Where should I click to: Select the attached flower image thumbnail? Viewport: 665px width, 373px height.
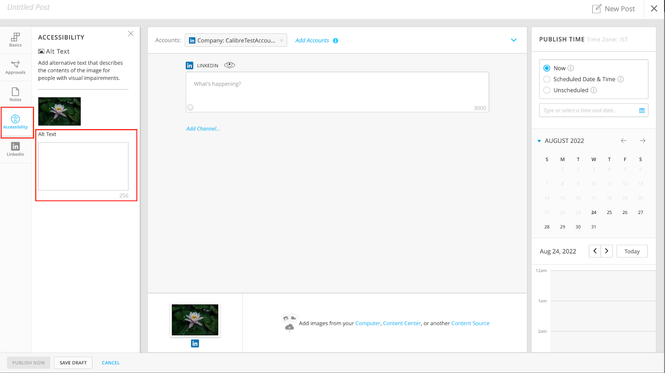tap(195, 320)
